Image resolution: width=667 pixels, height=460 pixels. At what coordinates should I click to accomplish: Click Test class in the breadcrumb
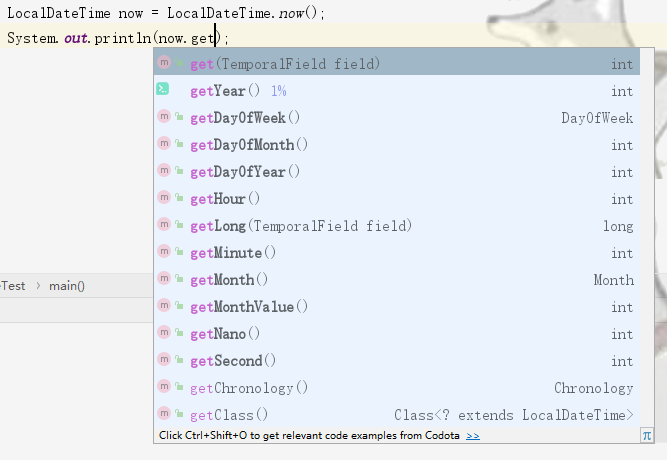pos(13,286)
